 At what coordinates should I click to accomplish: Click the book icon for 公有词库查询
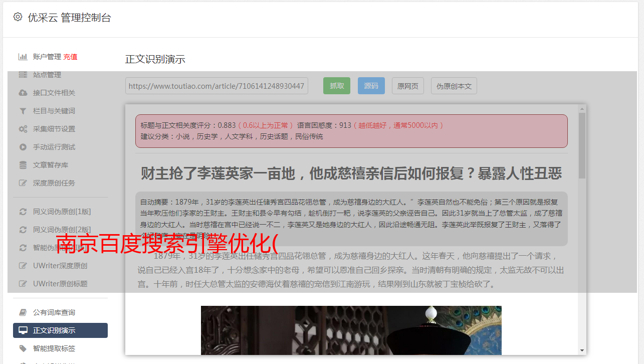tap(23, 312)
